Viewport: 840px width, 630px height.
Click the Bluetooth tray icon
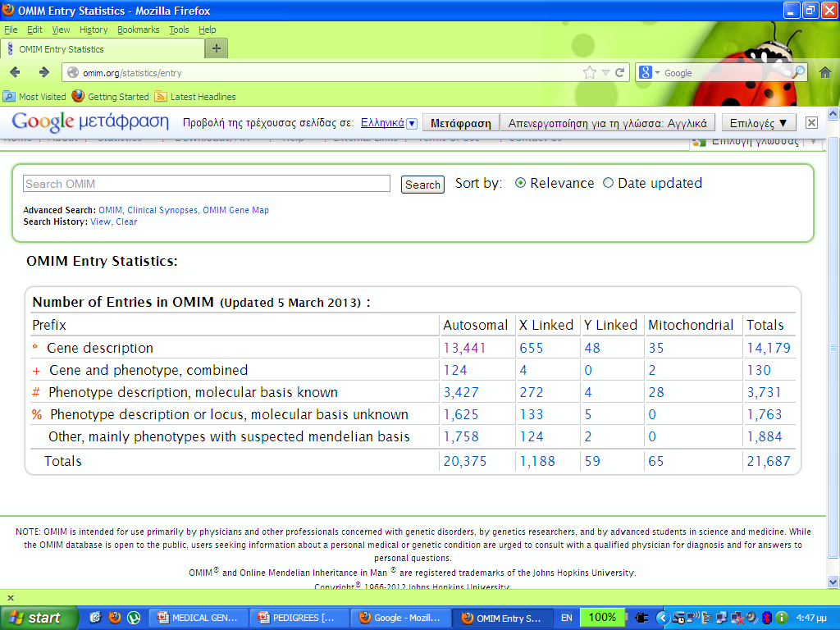click(x=767, y=618)
